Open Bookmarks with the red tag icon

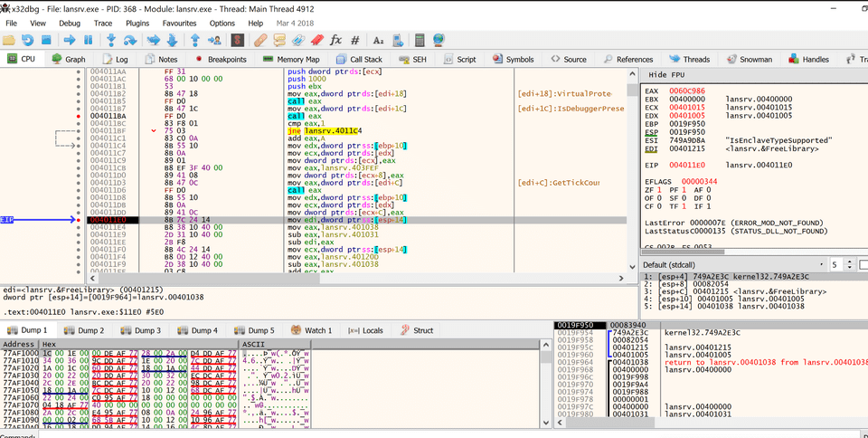click(317, 40)
